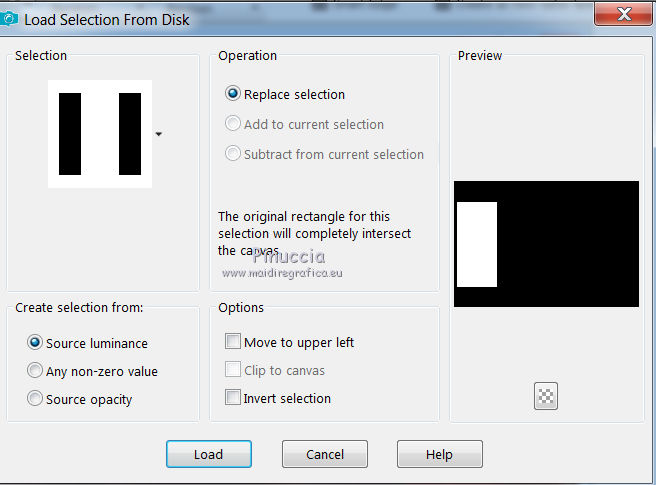Click the dialog title bar text
Viewport: 656px width, 485px height.
107,19
